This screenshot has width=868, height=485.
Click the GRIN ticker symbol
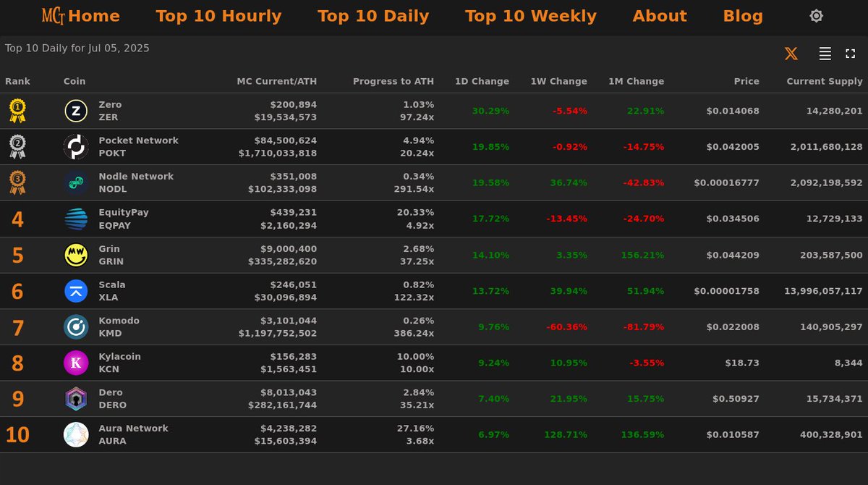click(x=111, y=261)
